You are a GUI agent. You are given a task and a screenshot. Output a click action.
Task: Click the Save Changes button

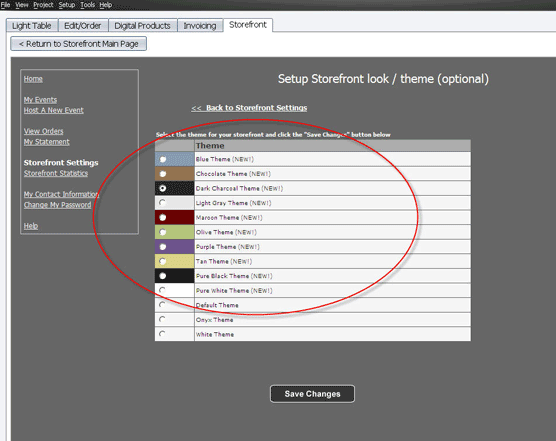312,394
